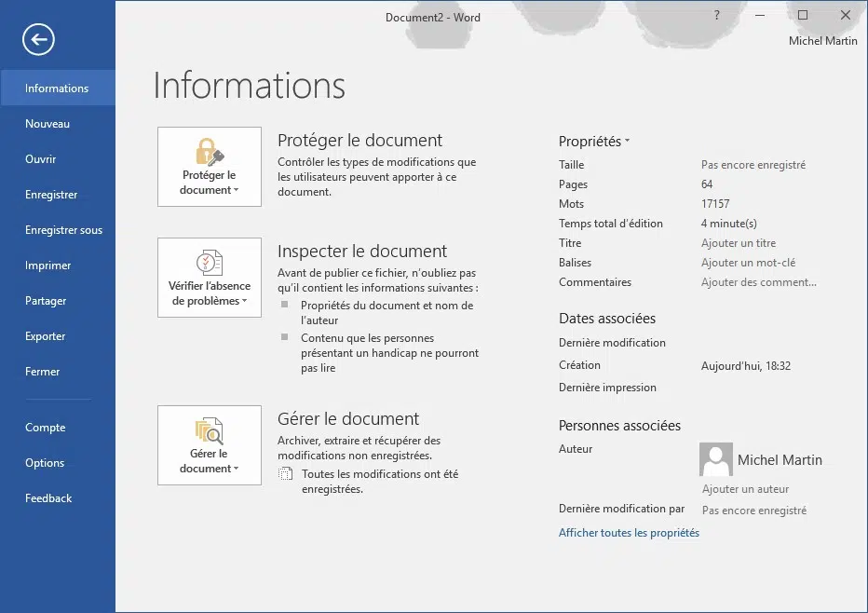Click Afficher toutes les propriétés link
This screenshot has height=613, width=868.
[629, 533]
